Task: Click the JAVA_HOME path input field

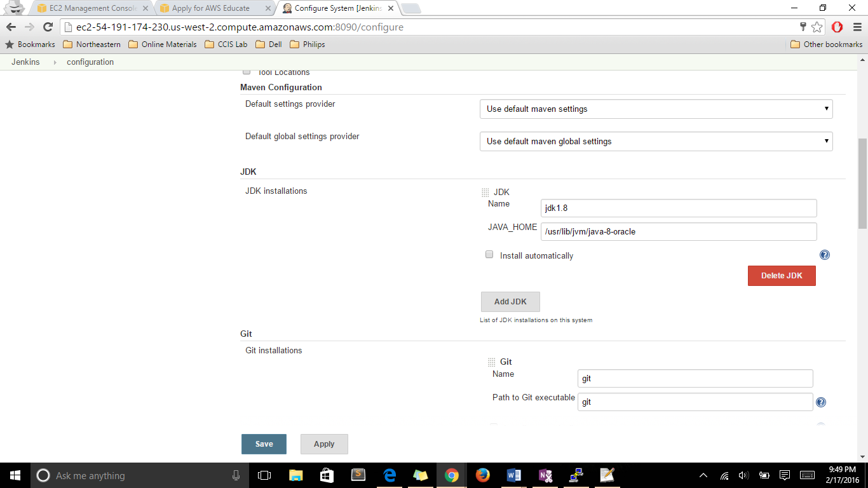Action: (678, 232)
